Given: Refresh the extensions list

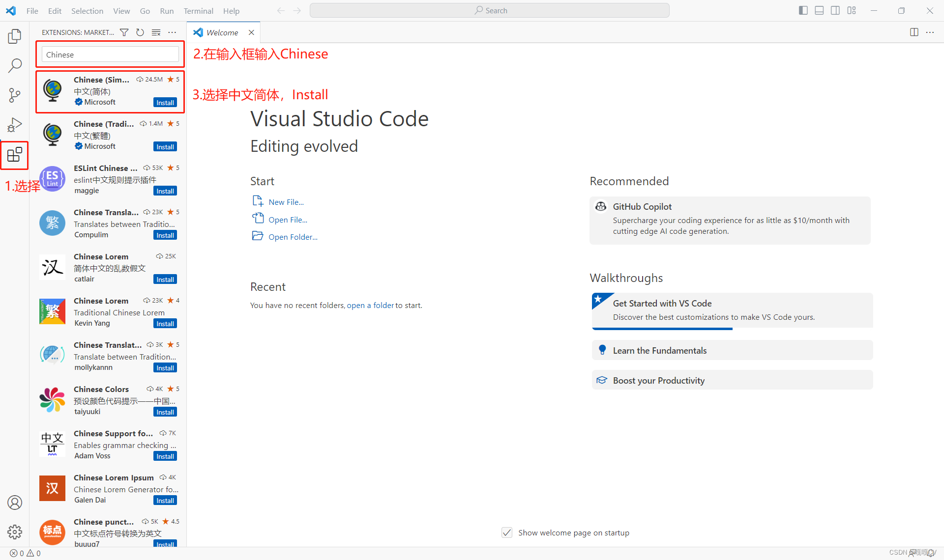Looking at the screenshot, I should click(140, 32).
